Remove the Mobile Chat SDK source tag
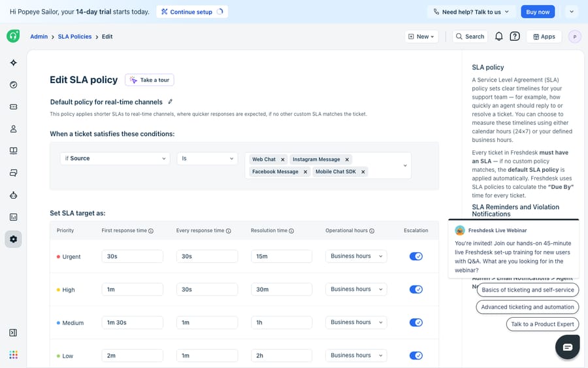Image resolution: width=588 pixels, height=368 pixels. [x=363, y=172]
